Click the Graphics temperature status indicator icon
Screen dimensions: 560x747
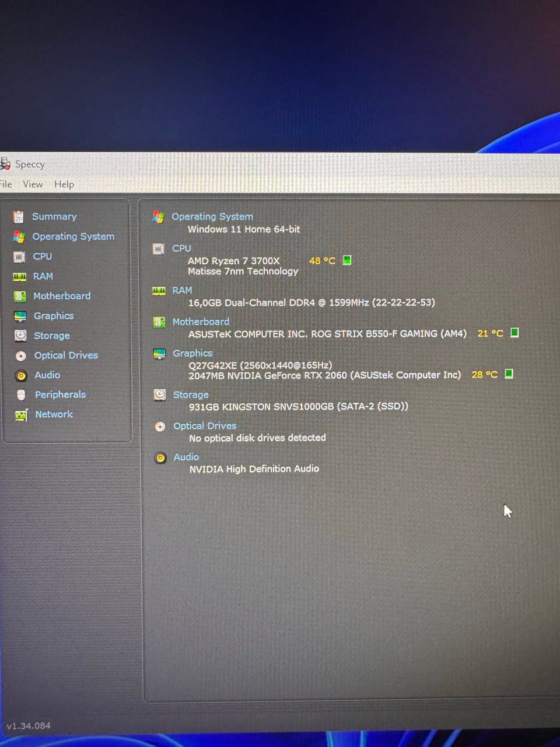509,373
